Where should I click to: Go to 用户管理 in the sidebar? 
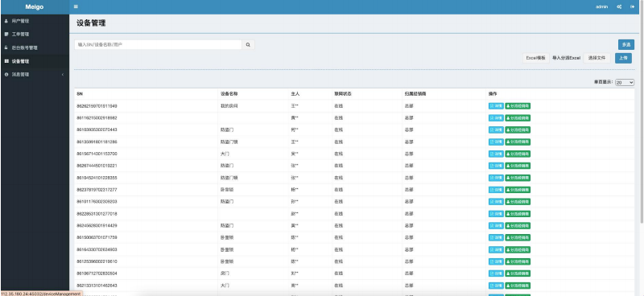click(x=35, y=21)
